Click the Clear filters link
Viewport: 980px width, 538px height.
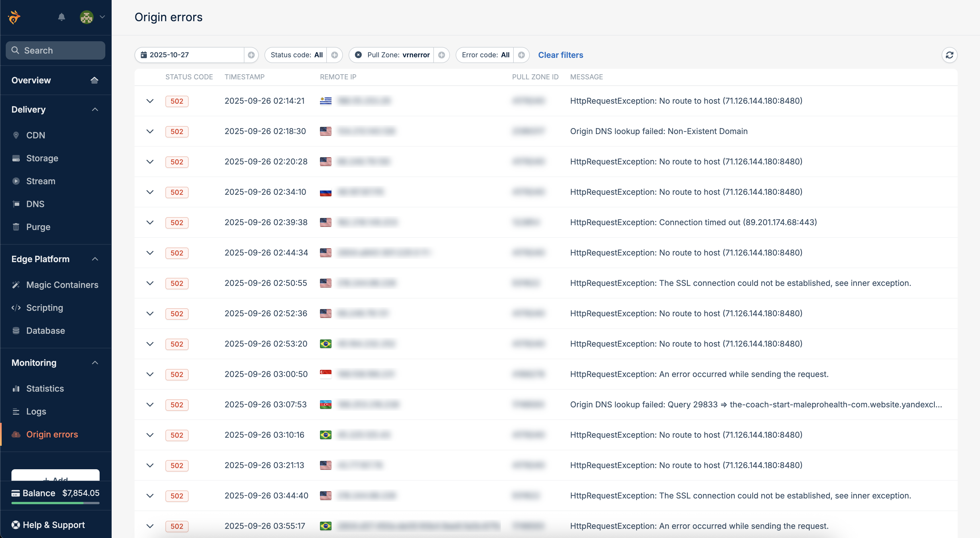pos(560,55)
